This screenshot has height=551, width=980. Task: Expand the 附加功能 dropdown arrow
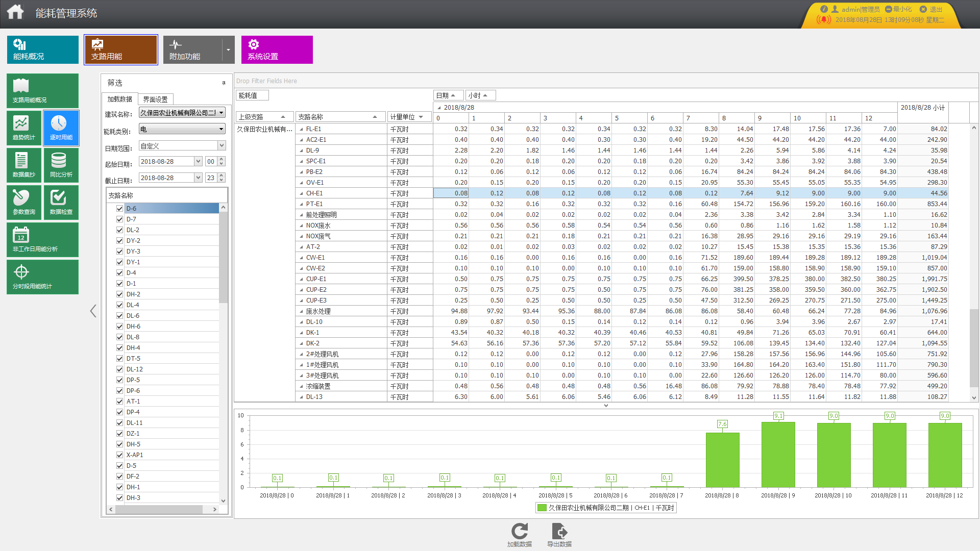(x=228, y=50)
